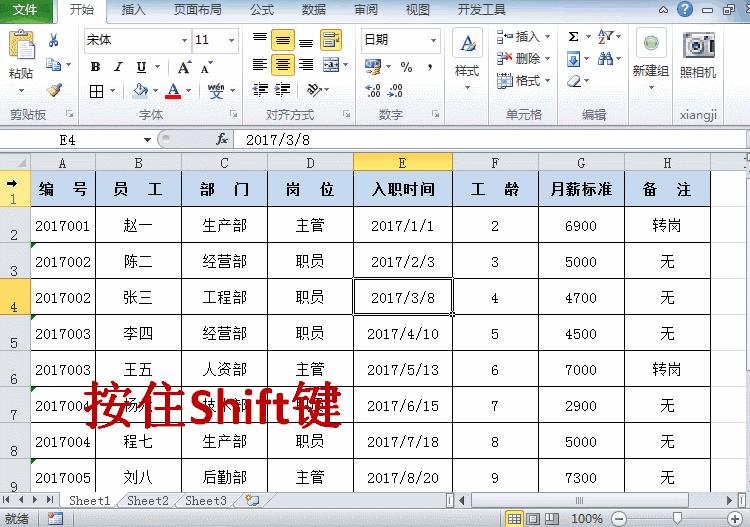Open the font size 11 dropdown
The width and height of the screenshot is (750, 527).
click(x=232, y=40)
